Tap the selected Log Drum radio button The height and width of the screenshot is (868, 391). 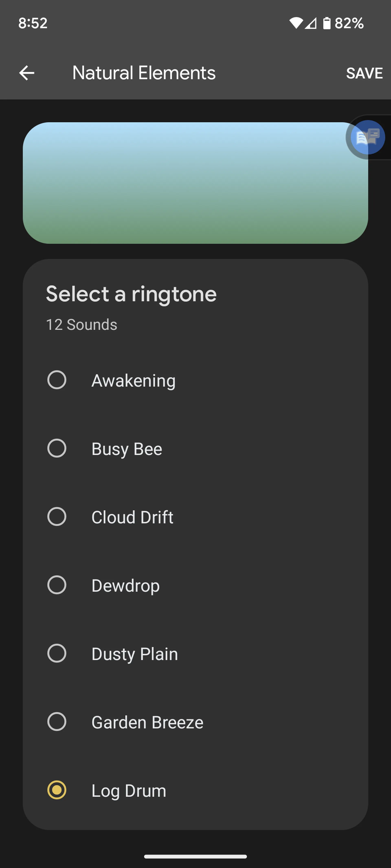coord(57,790)
